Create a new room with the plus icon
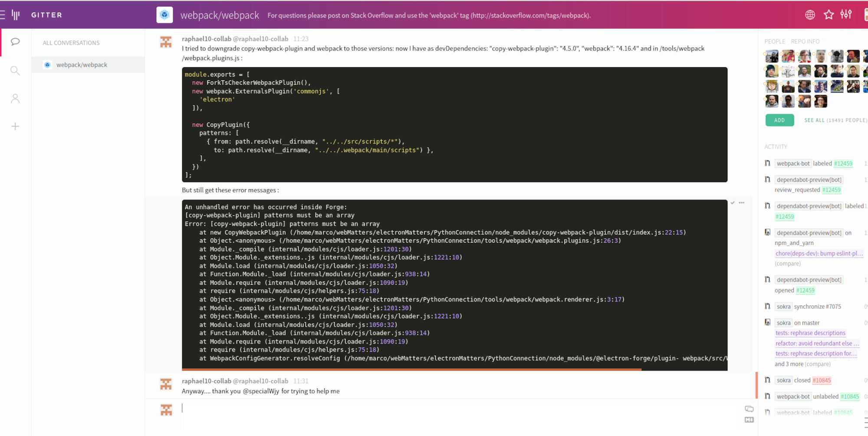This screenshot has height=436, width=868. [x=15, y=126]
